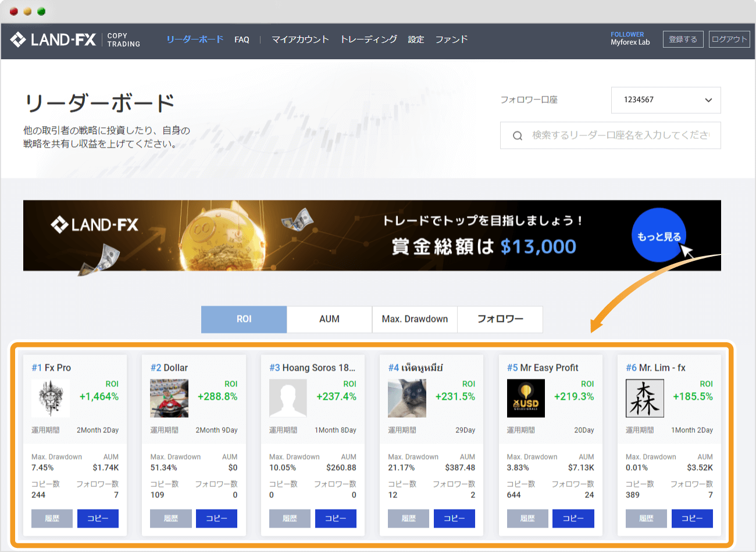Expand the follower account dropdown 1234567
756x552 pixels.
pyautogui.click(x=666, y=100)
